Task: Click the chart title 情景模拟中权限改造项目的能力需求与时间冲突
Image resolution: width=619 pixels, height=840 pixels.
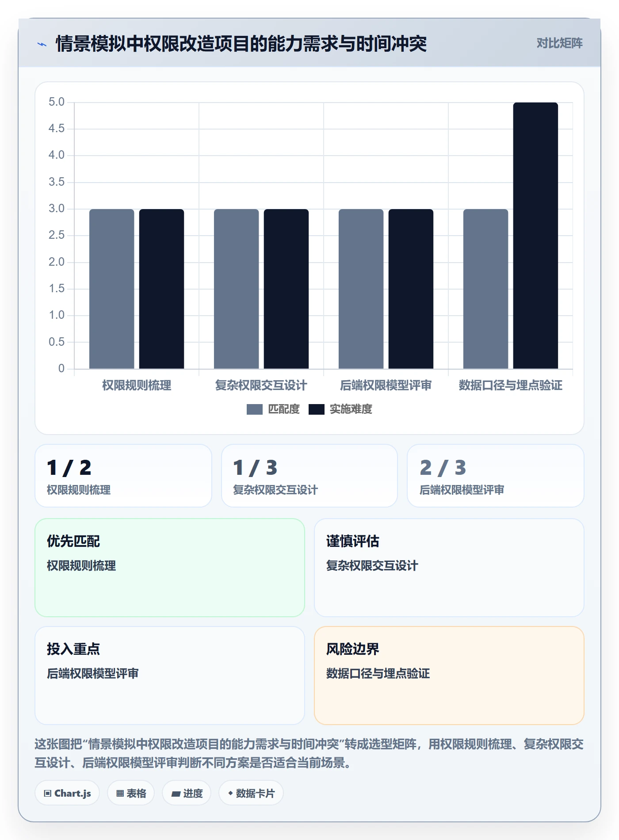Action: [x=241, y=44]
